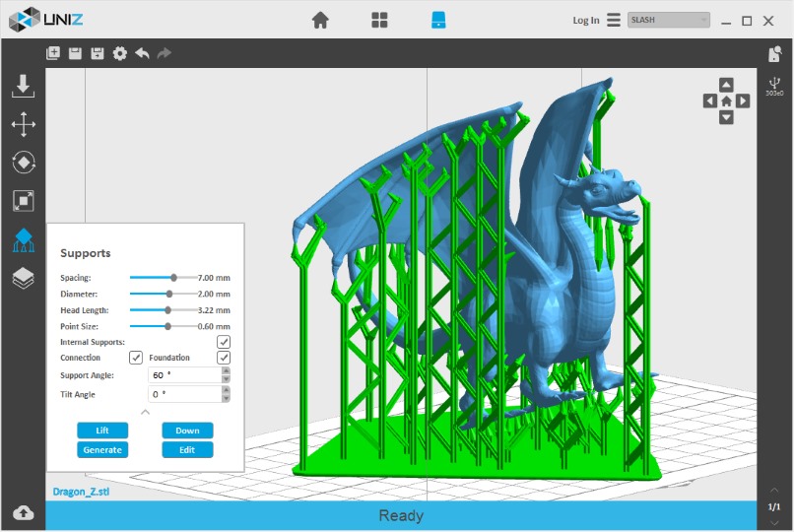Open settings via the gear icon
794x532 pixels.
pos(120,53)
